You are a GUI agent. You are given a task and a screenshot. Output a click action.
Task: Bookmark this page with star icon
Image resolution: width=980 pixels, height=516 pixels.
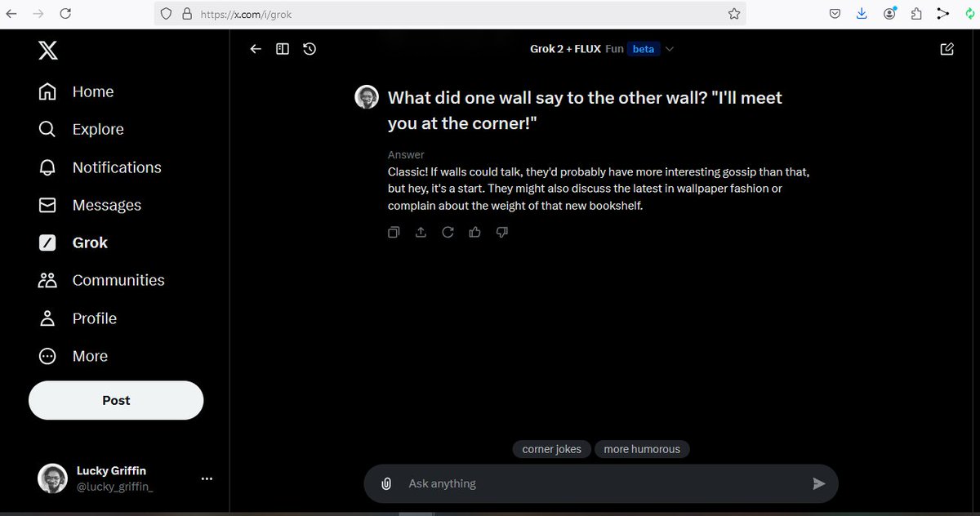click(x=733, y=13)
